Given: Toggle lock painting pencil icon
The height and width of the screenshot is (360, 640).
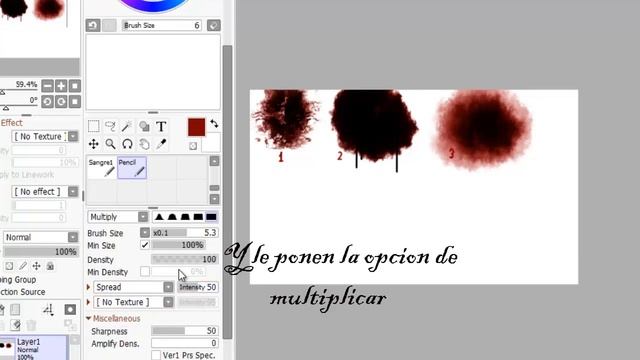Looking at the screenshot, I should pyautogui.click(x=23, y=266).
